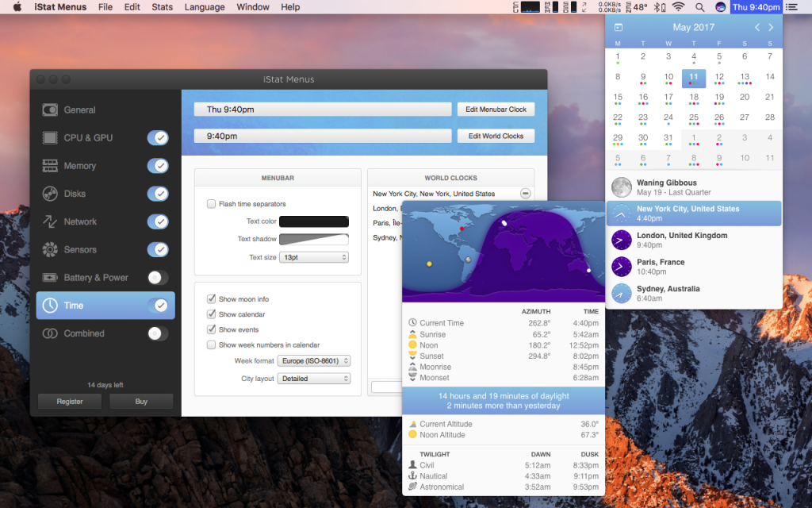812x508 pixels.
Task: Change the Text size dropdown from 13pt
Action: click(x=313, y=256)
